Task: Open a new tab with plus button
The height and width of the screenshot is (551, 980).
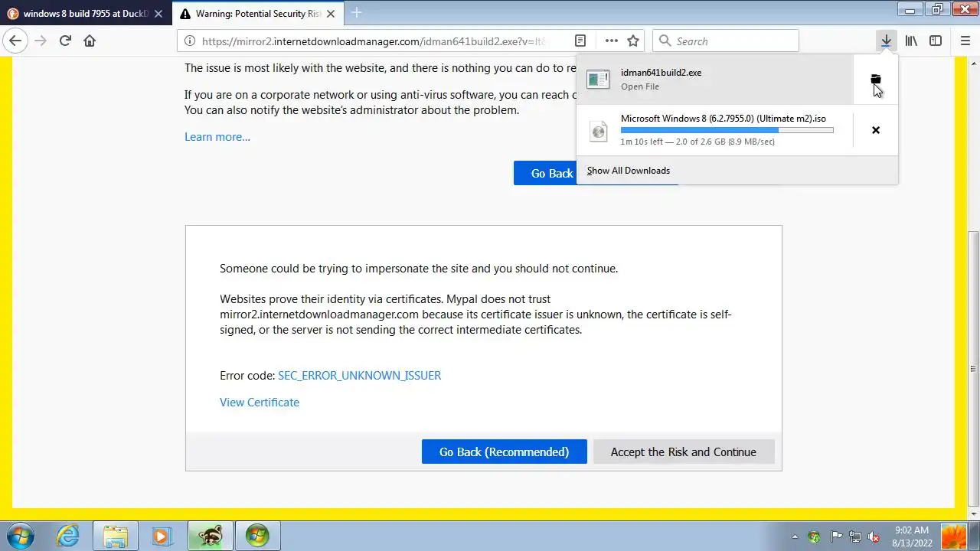Action: click(x=356, y=13)
